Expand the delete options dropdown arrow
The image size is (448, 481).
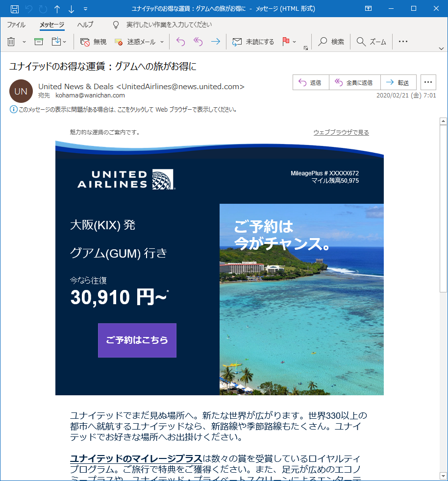click(x=24, y=42)
